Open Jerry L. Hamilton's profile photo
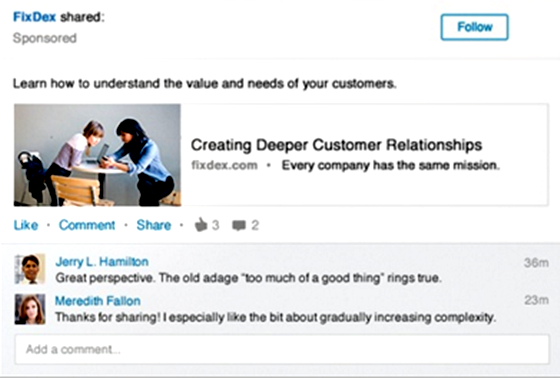560x378 pixels. pyautogui.click(x=30, y=269)
